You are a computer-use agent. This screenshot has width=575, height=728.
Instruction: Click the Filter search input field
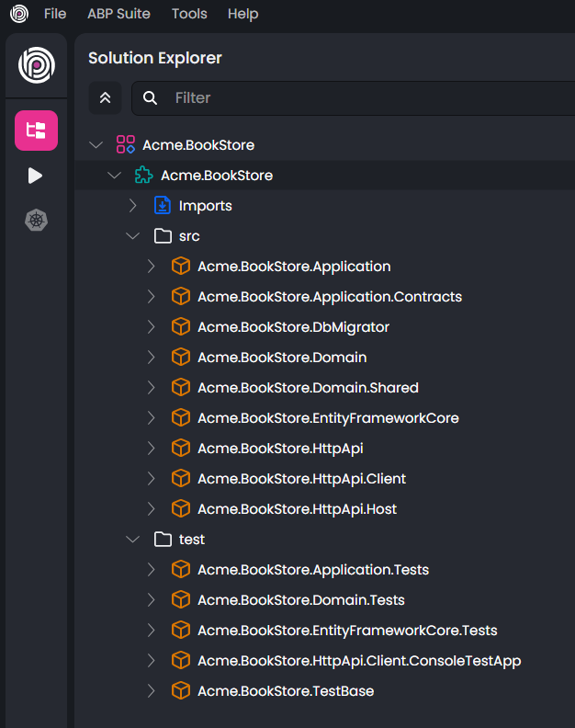point(367,97)
